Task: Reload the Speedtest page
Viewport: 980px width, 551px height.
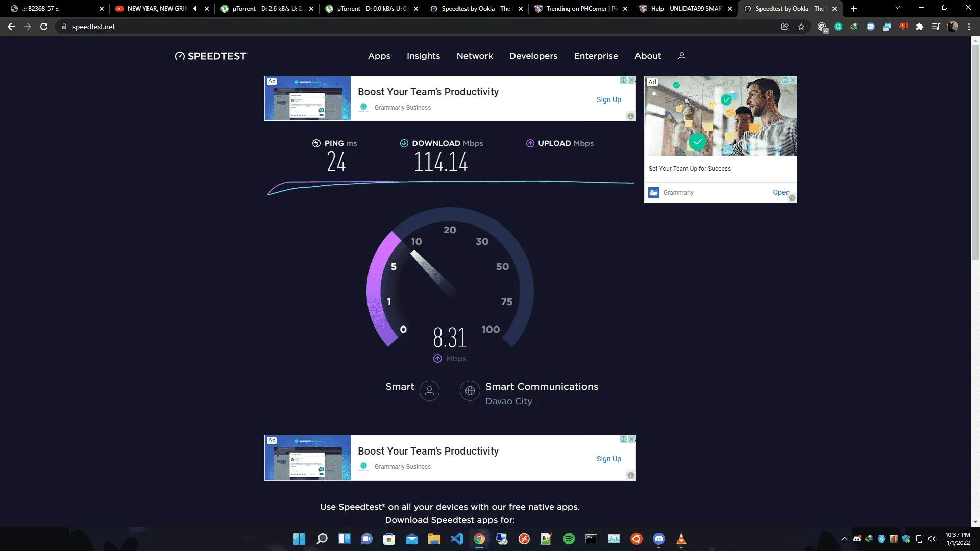Action: click(44, 27)
